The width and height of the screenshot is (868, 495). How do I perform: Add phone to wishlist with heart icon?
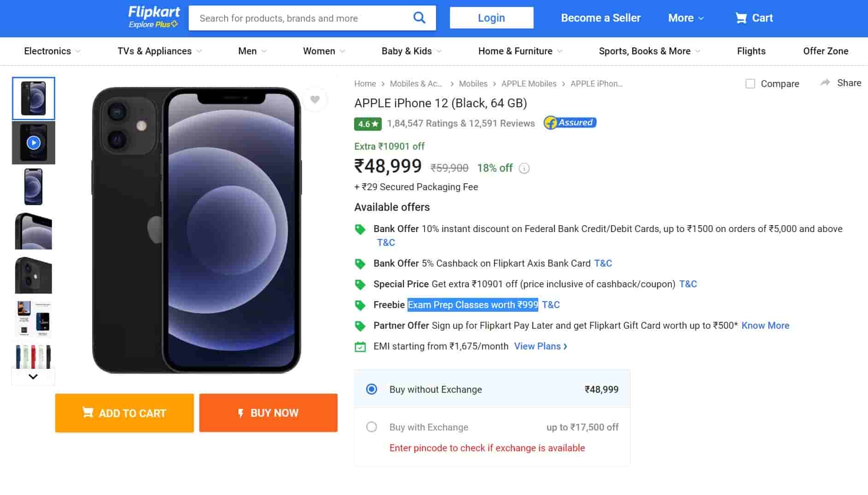[315, 99]
